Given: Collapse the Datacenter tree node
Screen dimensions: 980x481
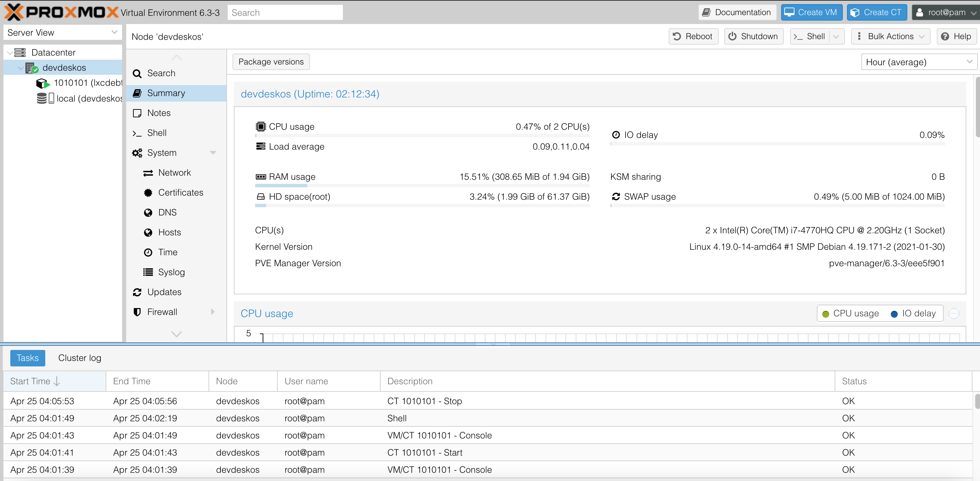Looking at the screenshot, I should pos(9,53).
